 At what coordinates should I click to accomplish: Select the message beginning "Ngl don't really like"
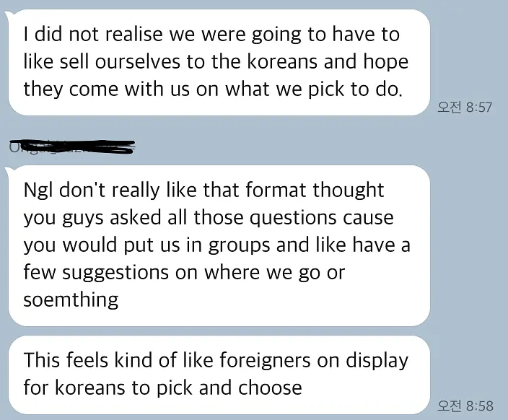pyautogui.click(x=219, y=245)
